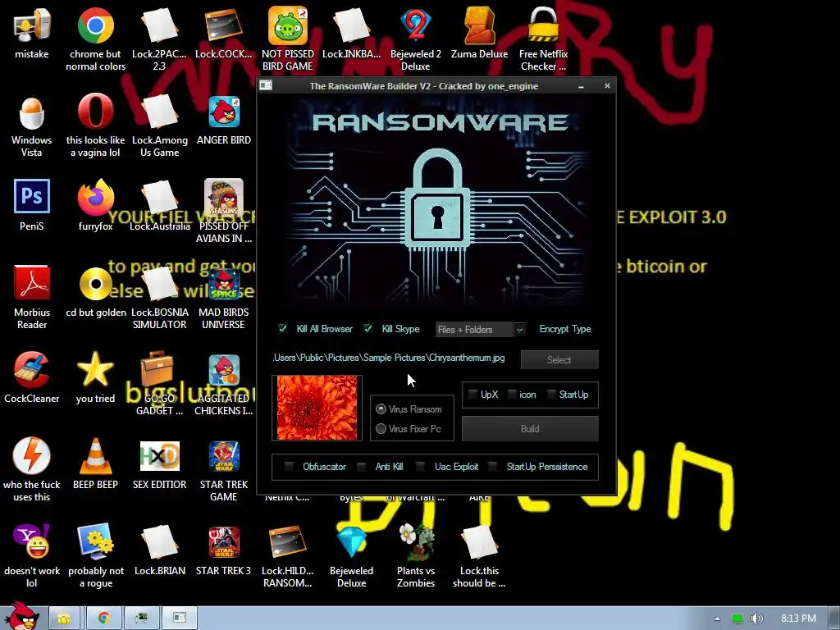Viewport: 840px width, 630px height.
Task: Toggle the 'StartUp' checkbox beside icon
Action: click(551, 395)
